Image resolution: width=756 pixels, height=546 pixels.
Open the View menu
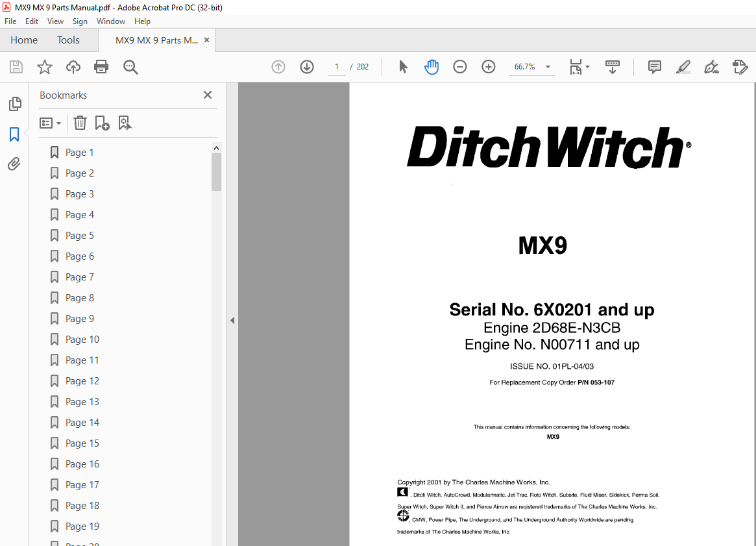point(55,21)
